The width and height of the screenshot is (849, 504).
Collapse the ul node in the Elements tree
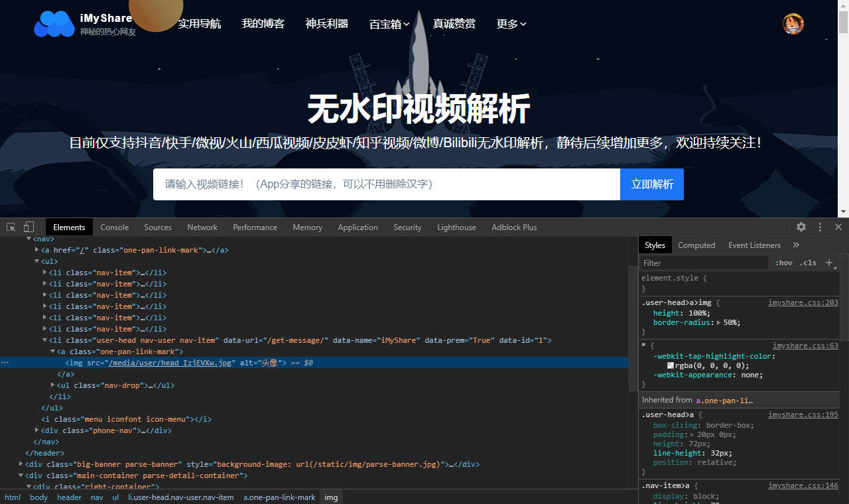point(36,261)
